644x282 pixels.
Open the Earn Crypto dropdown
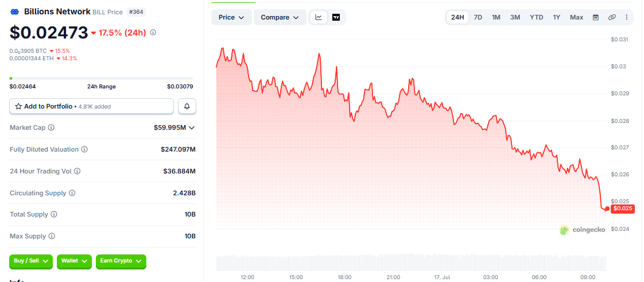coord(121,261)
